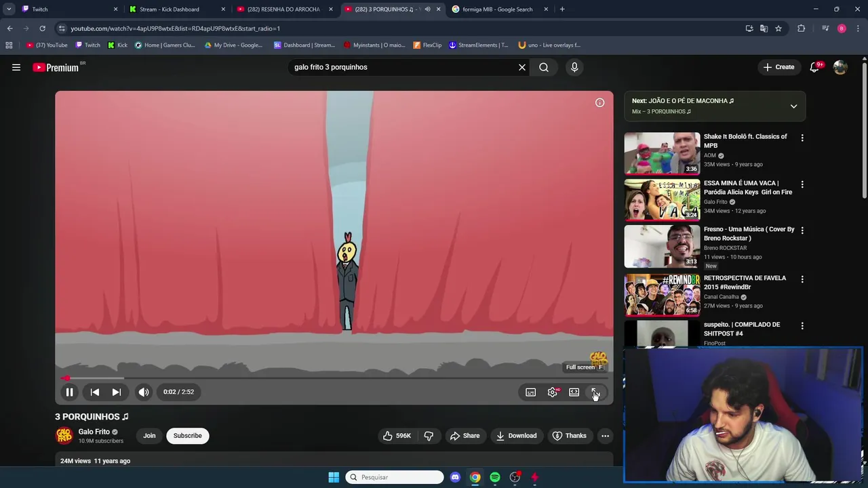Screen dimensions: 868x488
Task: Join the Galo Frito channel
Action: pos(149,436)
